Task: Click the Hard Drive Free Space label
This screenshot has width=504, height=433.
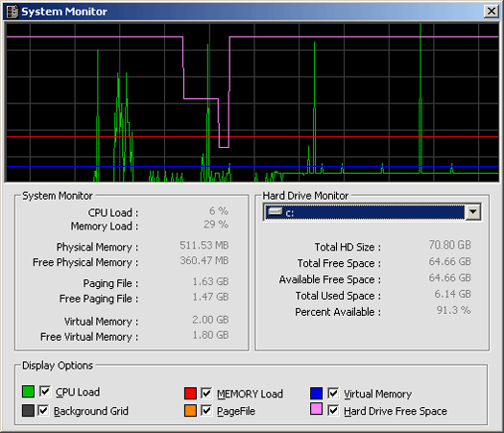Action: point(396,411)
